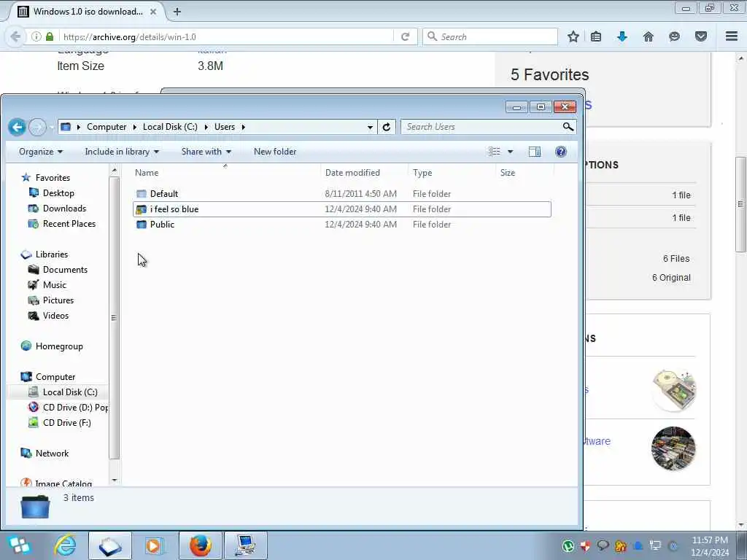
Task: Bookmark this page with the star
Action: (573, 36)
